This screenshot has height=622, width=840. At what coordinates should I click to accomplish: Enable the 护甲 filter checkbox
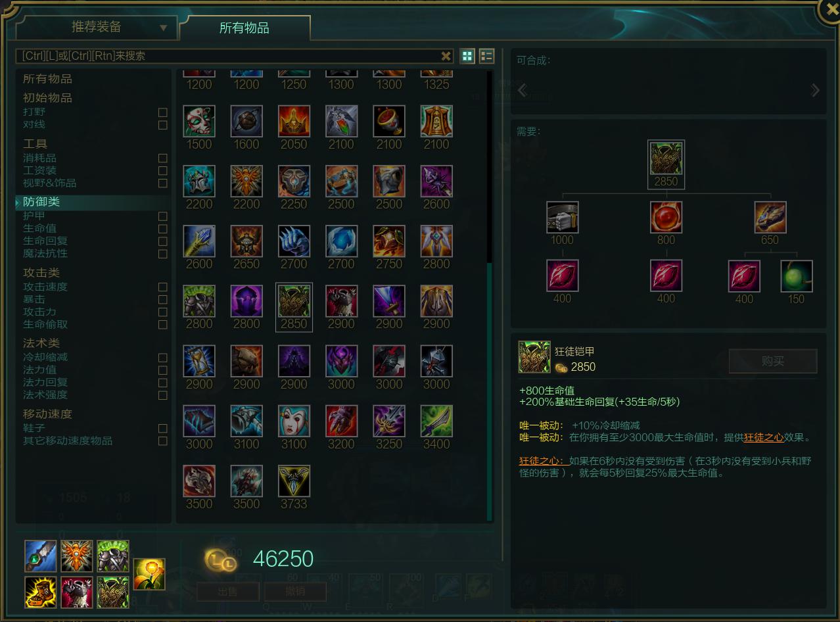[x=163, y=216]
